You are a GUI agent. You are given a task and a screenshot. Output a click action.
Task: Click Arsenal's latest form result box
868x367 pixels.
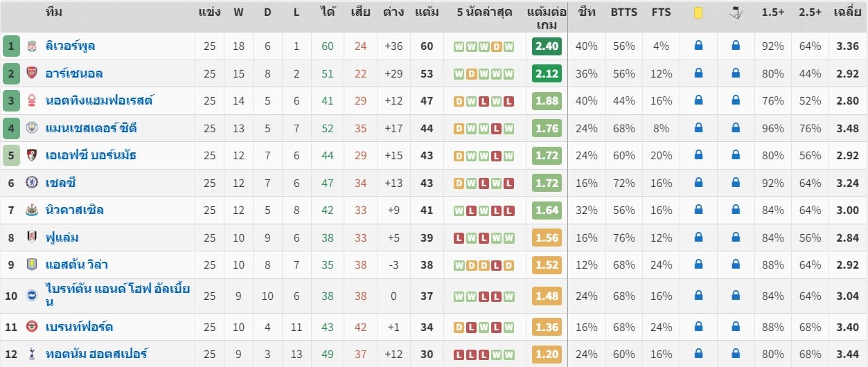(509, 73)
